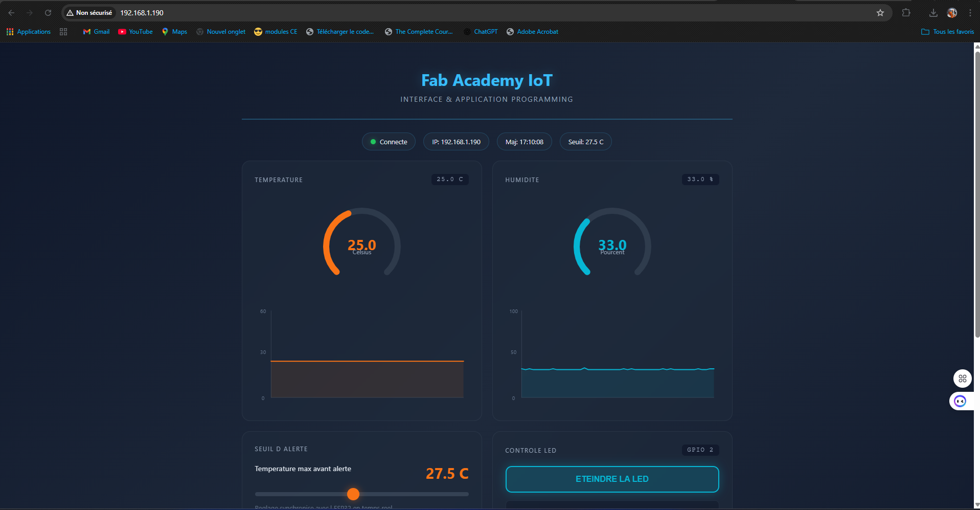Click the blue humidity gauge reading Pourcent
Viewport: 980px width, 510px height.
612,242
